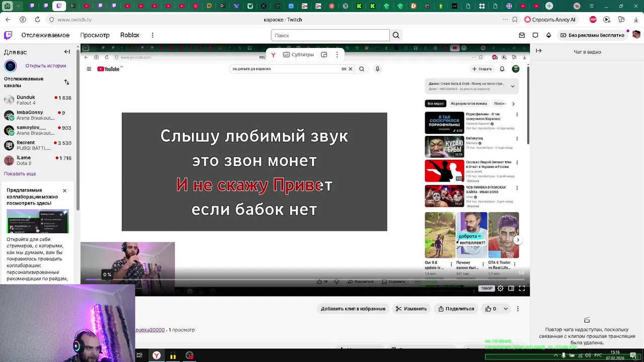This screenshot has width=644, height=362.
Task: Reload the page in browser toolbar
Action: (x=37, y=20)
